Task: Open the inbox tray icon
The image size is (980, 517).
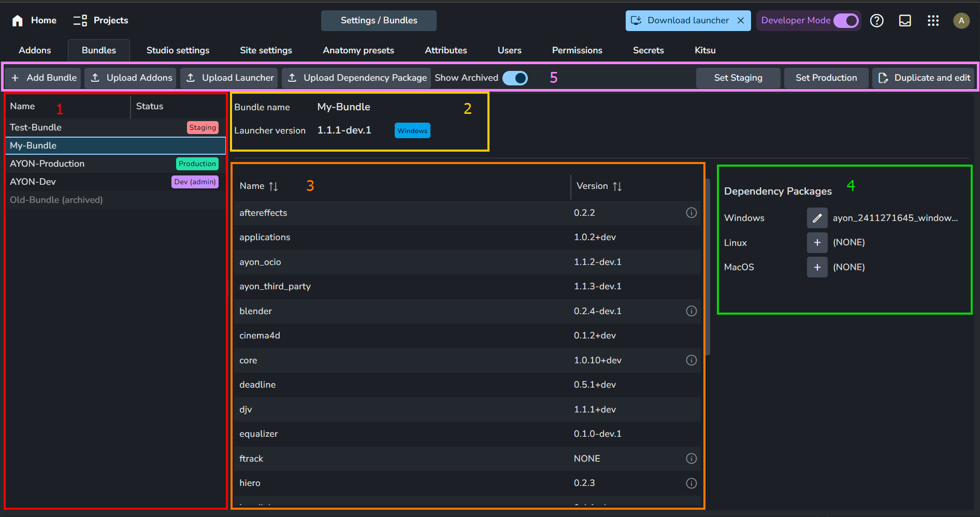Action: (x=905, y=21)
